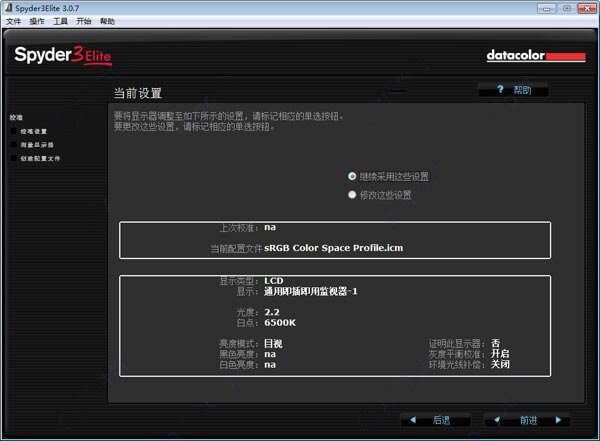Select 创建配置文件 step in sidebar
The image size is (600, 441).
pos(40,158)
